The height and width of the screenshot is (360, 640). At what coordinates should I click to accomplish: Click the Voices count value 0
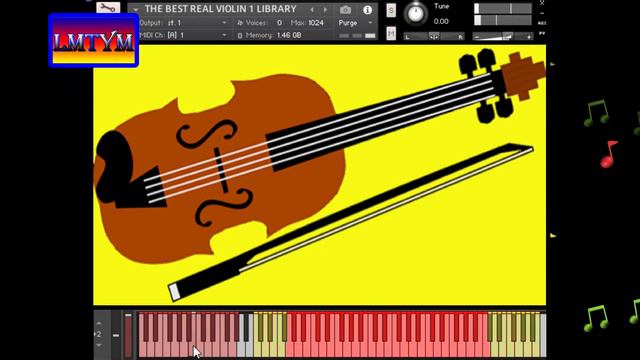[279, 23]
